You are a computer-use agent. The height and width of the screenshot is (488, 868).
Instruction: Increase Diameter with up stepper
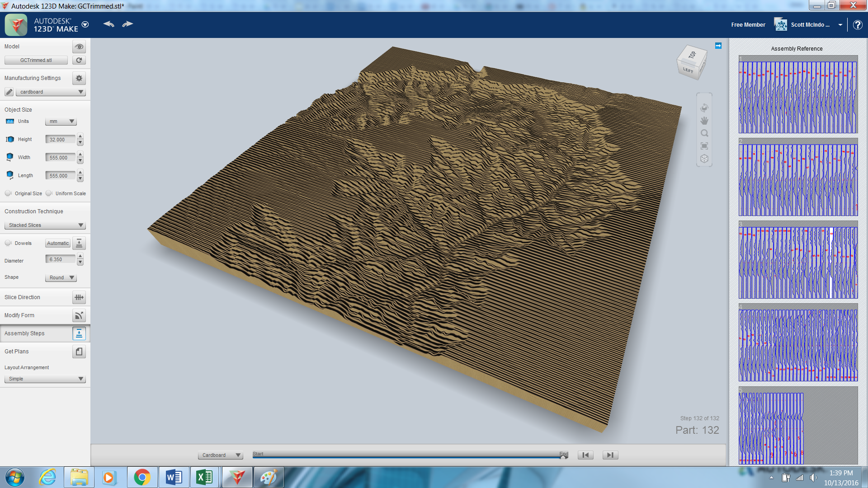[x=80, y=256]
